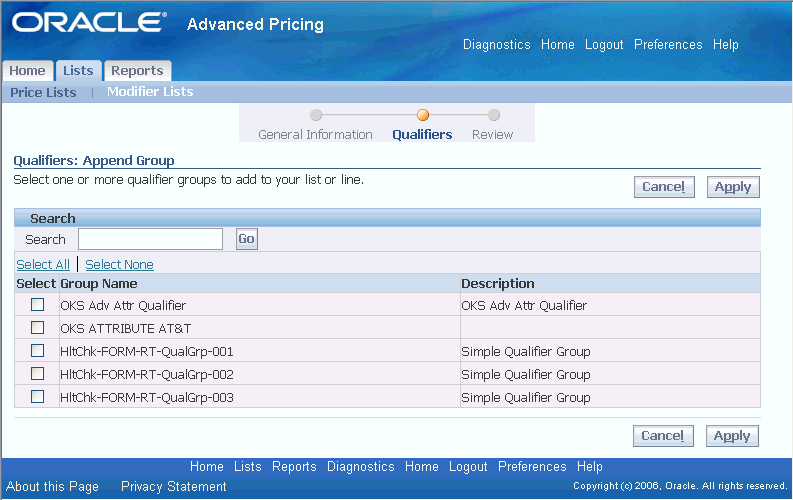Click the Go search button
Screen dimensions: 793x500
click(x=247, y=239)
